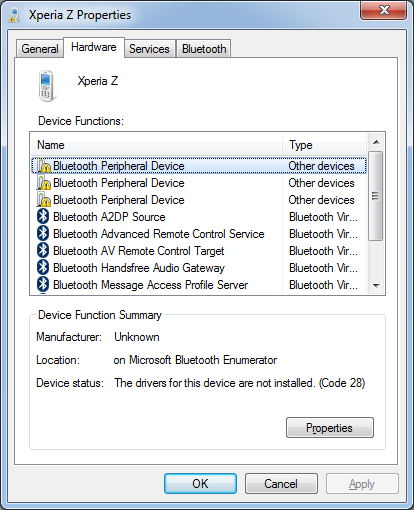Image resolution: width=414 pixels, height=510 pixels.
Task: Open the Services tab
Action: coord(149,49)
